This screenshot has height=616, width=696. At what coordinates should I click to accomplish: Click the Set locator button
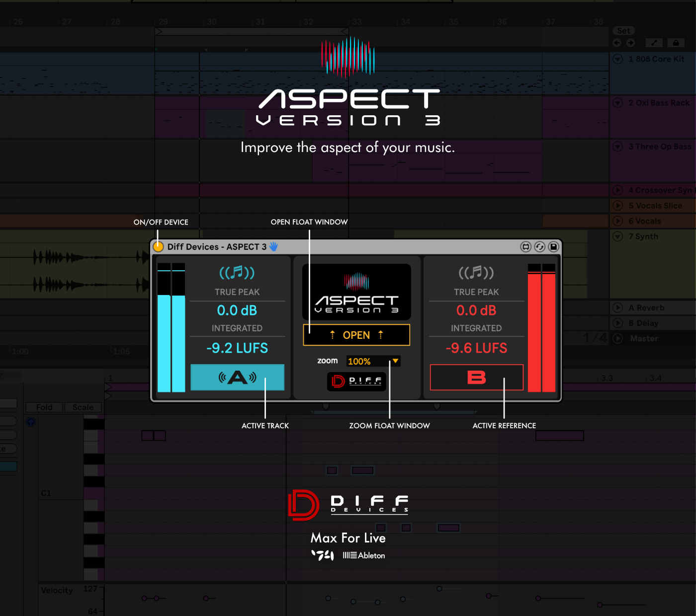click(x=623, y=31)
